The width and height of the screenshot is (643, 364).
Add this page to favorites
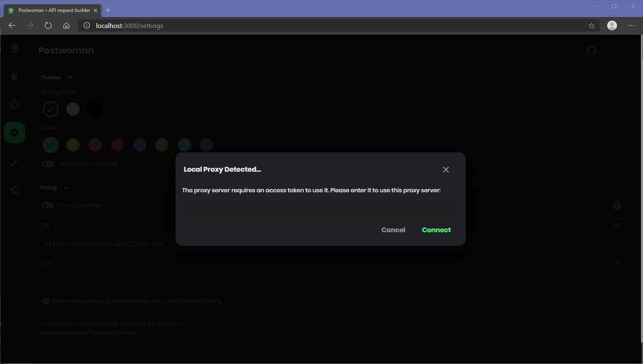click(591, 26)
